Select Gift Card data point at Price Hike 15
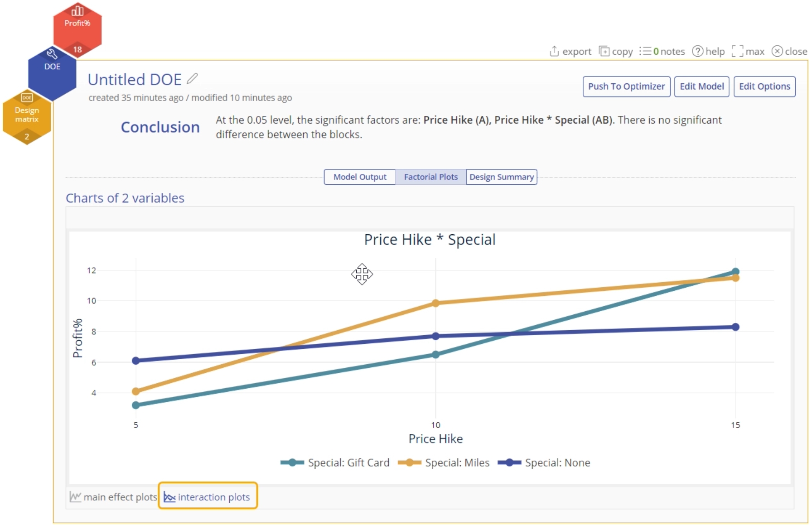The width and height of the screenshot is (812, 525). pyautogui.click(x=735, y=272)
